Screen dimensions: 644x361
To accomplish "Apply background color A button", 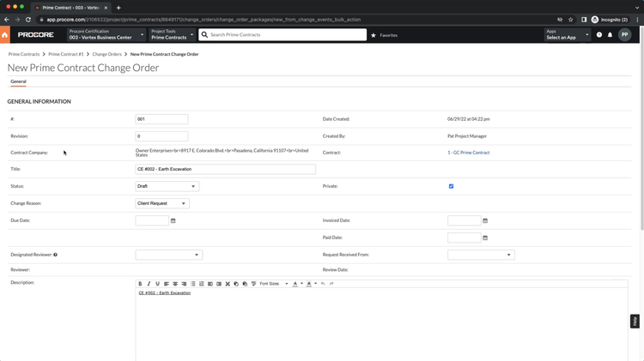I will (309, 284).
